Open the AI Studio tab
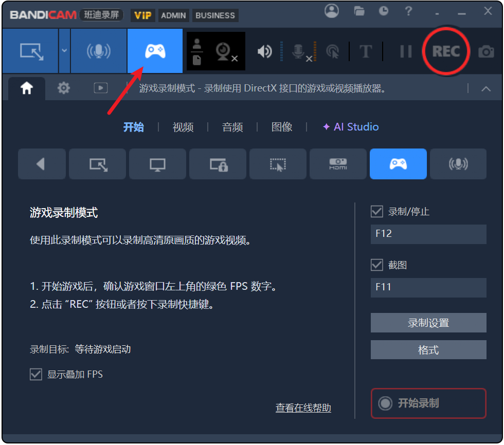This screenshot has width=504, height=445. pyautogui.click(x=351, y=127)
